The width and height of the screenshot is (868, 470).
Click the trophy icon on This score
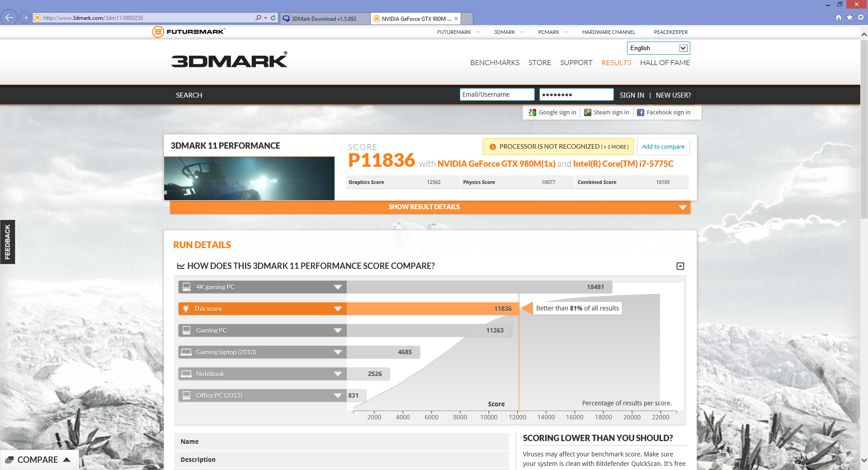pyautogui.click(x=186, y=309)
